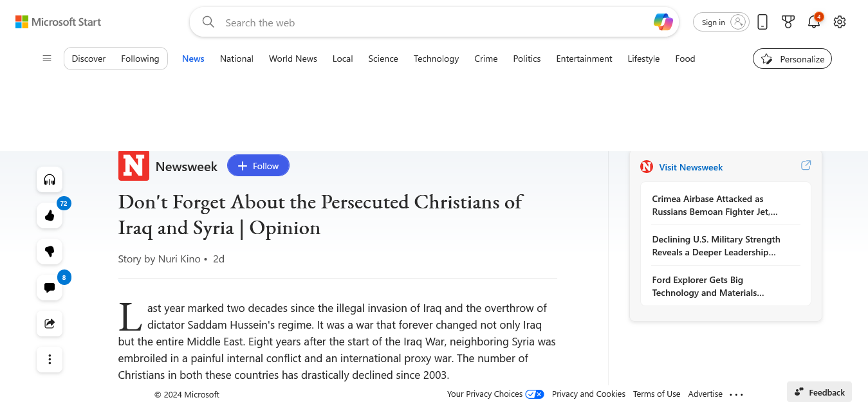
Task: Switch to the Discover feed
Action: point(89,59)
